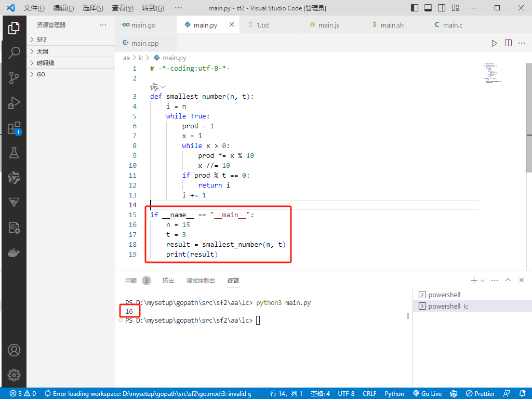The width and height of the screenshot is (532, 399).
Task: Expand the SF2 folder section
Action: (71, 39)
